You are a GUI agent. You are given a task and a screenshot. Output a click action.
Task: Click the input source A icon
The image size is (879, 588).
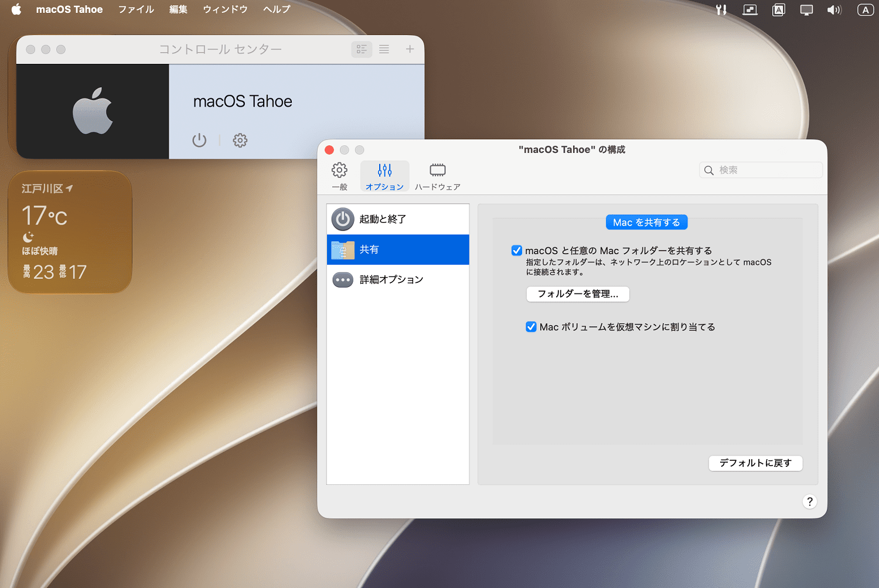click(866, 9)
